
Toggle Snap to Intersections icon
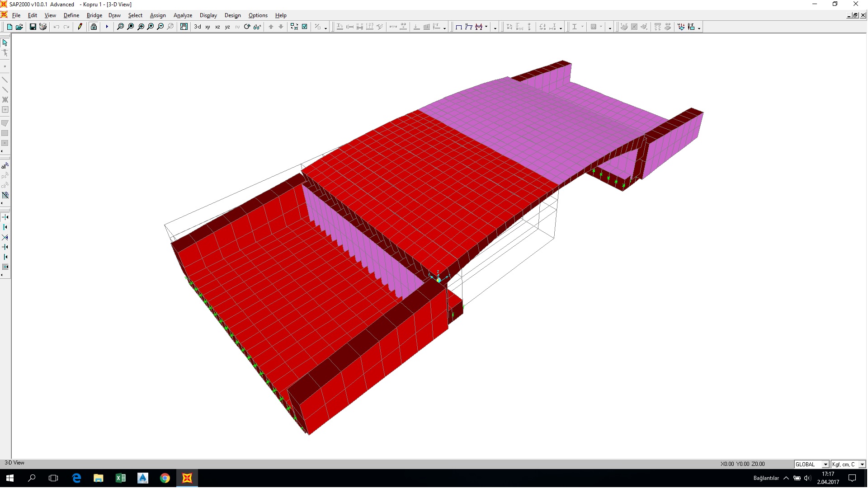click(x=5, y=237)
